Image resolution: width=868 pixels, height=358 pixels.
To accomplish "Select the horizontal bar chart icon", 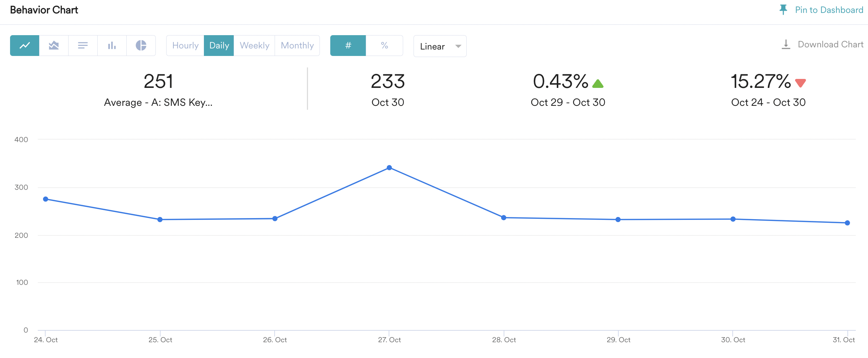I will coord(83,46).
